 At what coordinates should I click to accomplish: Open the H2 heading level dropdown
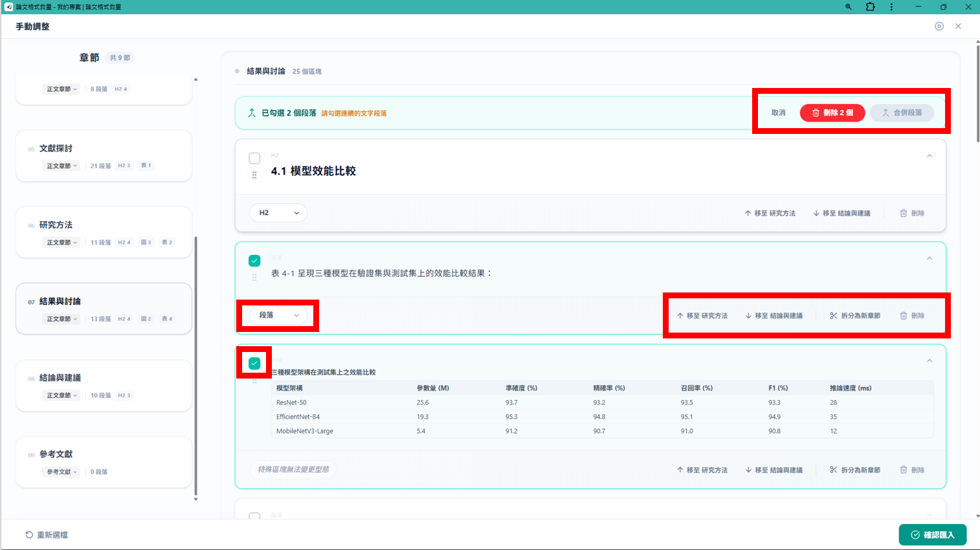pos(278,213)
